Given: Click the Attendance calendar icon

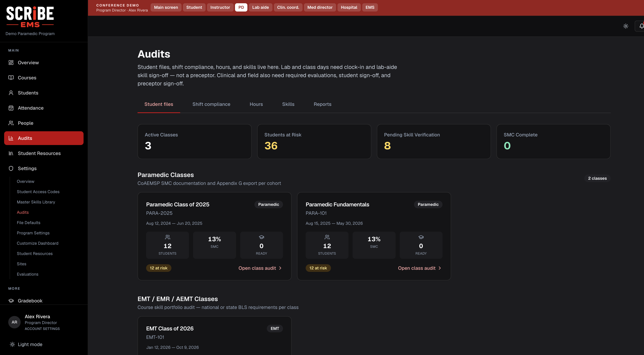Looking at the screenshot, I should (x=11, y=108).
